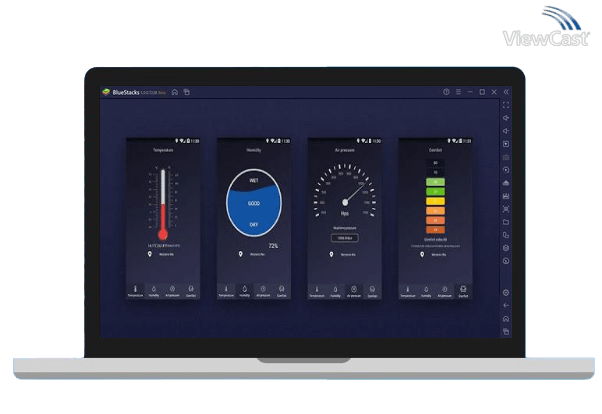Open the help question-mark icon

pyautogui.click(x=446, y=92)
